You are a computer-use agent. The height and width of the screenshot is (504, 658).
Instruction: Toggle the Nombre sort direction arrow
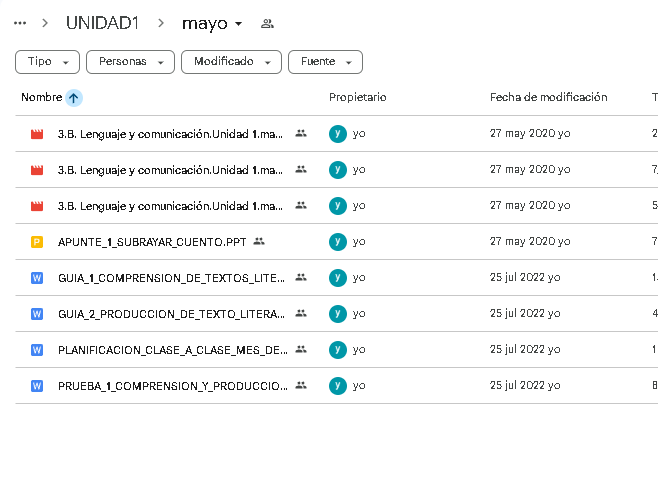[73, 98]
